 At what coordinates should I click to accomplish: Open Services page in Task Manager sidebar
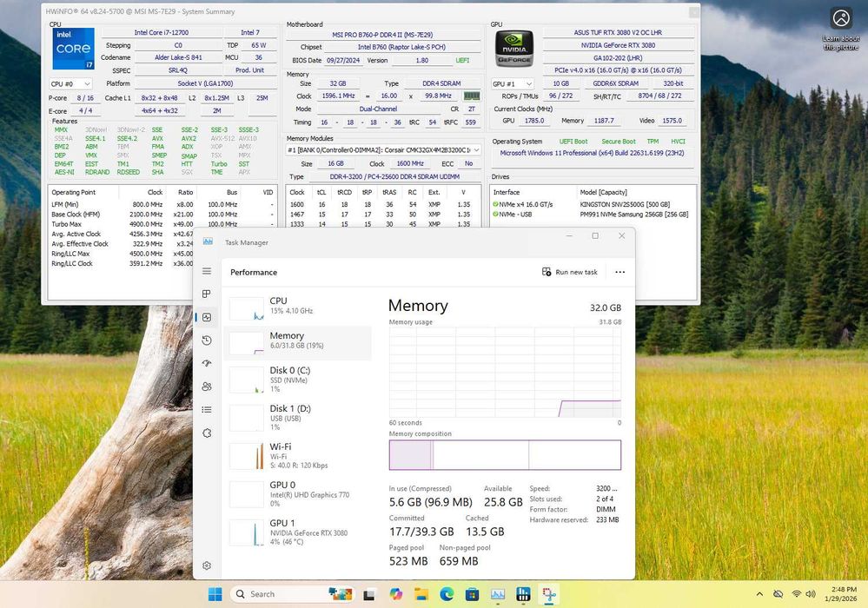[207, 433]
